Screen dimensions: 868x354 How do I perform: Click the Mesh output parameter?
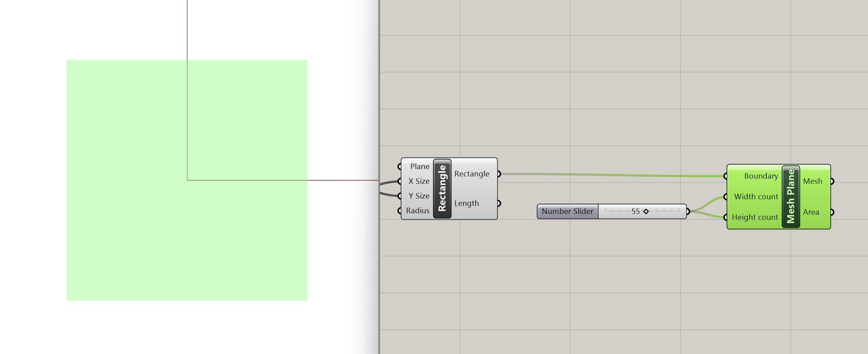click(x=812, y=181)
